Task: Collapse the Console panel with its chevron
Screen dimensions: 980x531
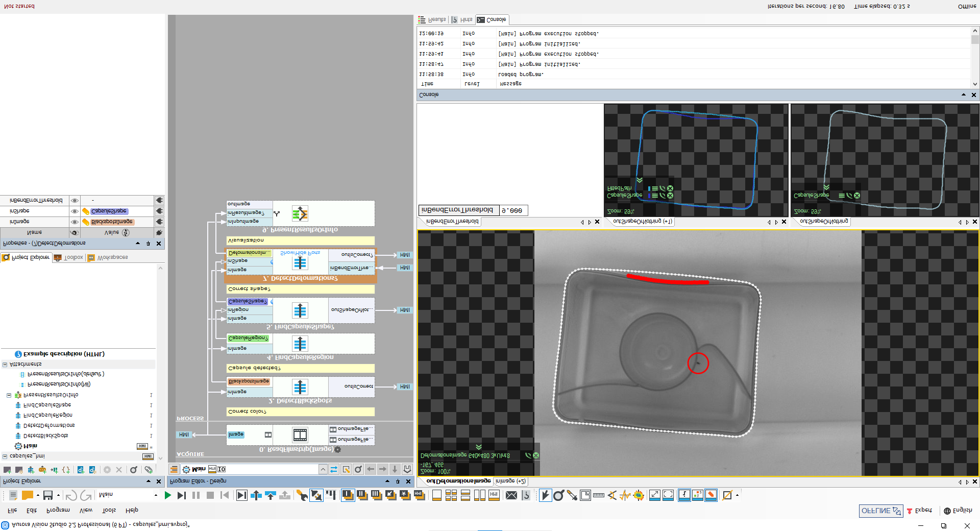Action: 964,94
